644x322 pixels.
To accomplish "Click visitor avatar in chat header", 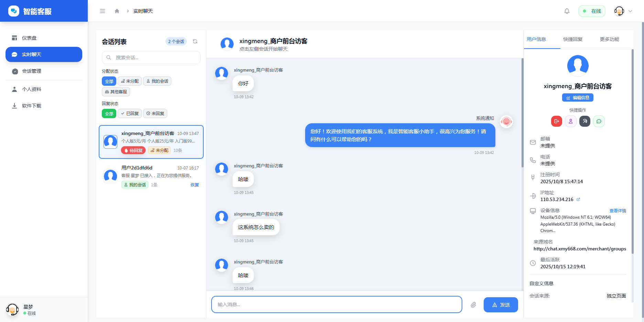I will click(x=227, y=44).
